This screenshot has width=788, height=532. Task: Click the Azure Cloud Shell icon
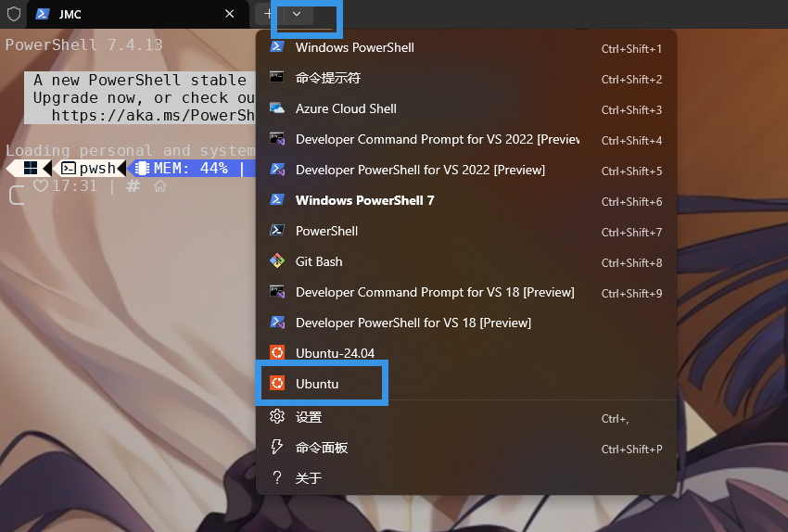(x=277, y=108)
